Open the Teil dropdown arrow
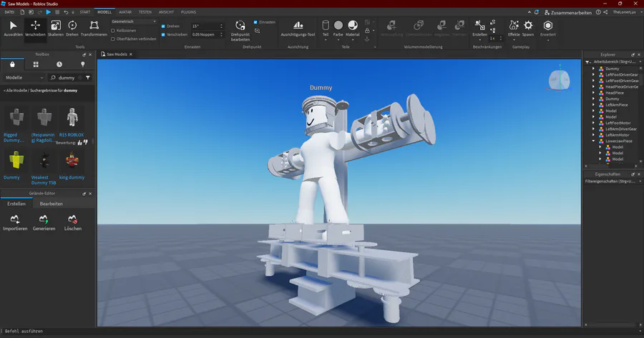 pos(326,40)
